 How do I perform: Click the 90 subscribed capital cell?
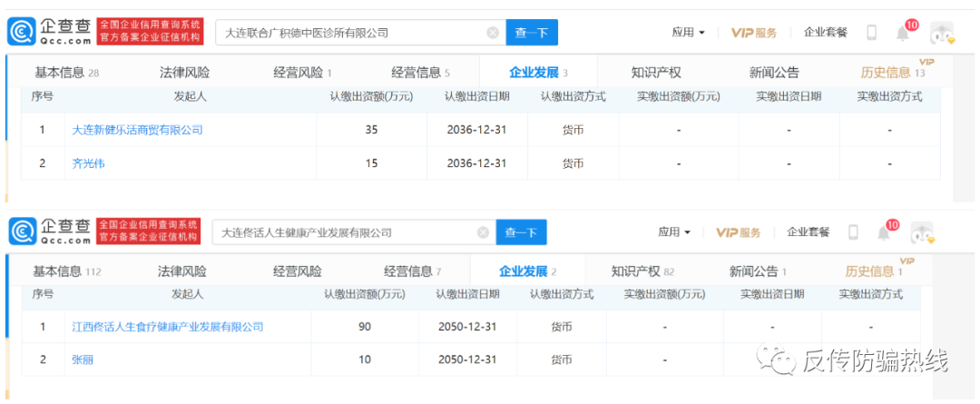click(365, 327)
